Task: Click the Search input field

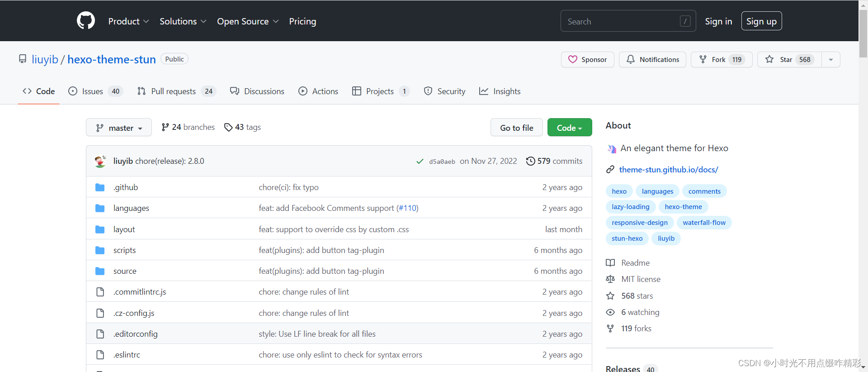Action: tap(628, 21)
